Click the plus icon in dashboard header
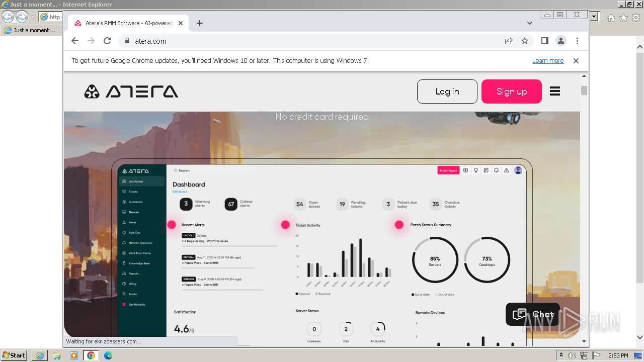 466,170
